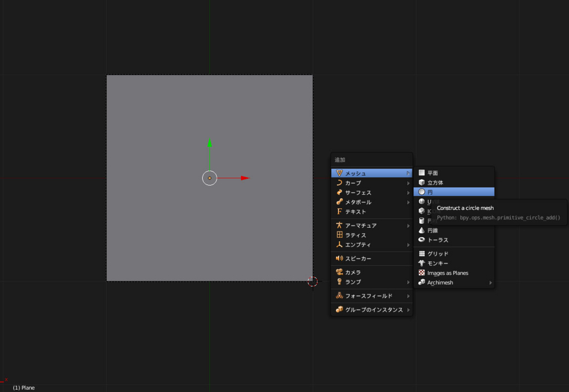
Task: Click the orange origin dot of the plane
Action: coord(209,178)
